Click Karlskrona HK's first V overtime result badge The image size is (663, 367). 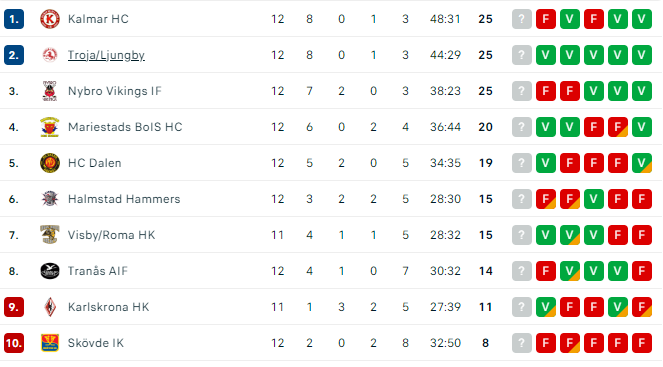tap(546, 307)
